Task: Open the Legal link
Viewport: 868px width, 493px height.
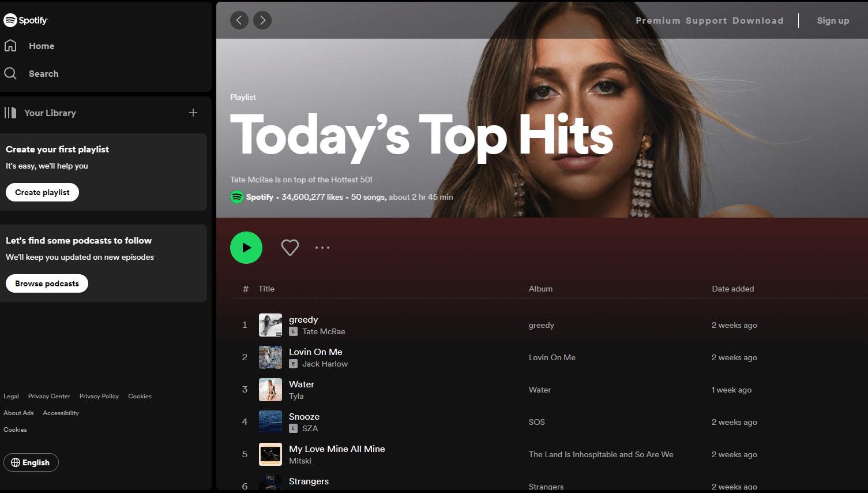Action: coord(11,396)
